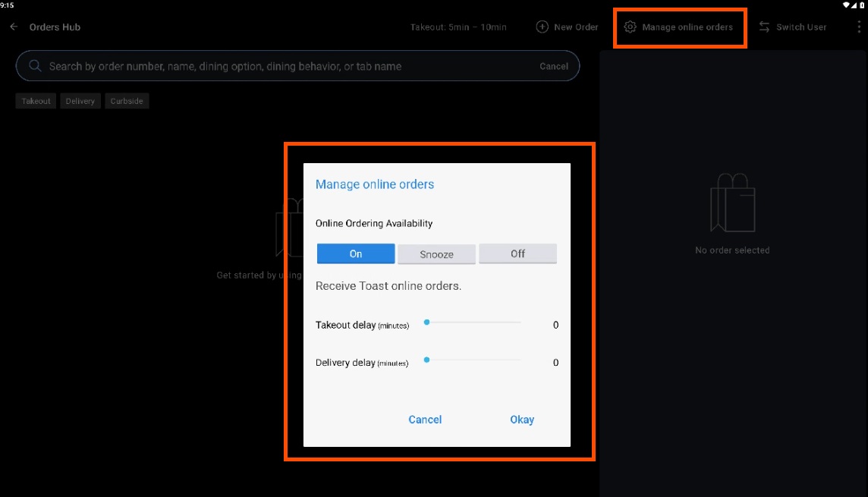This screenshot has height=497, width=868.
Task: Cancel the Manage online orders dialog
Action: 425,420
